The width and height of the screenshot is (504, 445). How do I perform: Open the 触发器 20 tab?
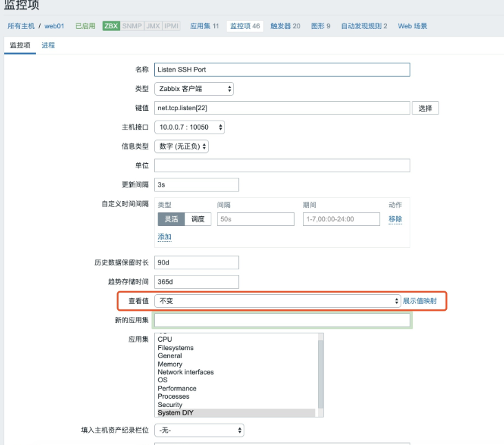point(285,26)
